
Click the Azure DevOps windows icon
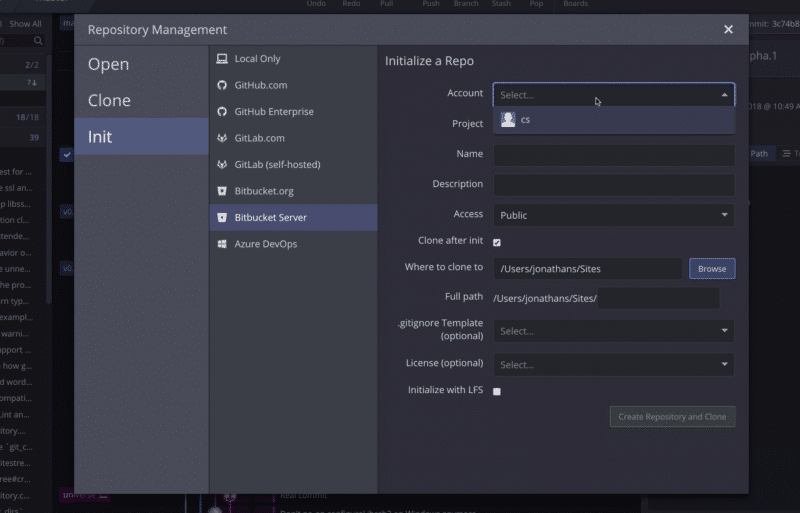tap(222, 244)
